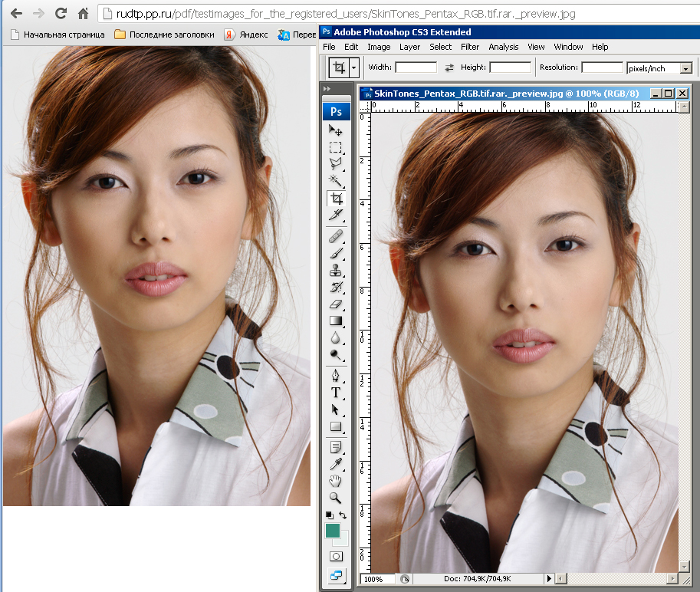Toggle Quick Mask mode
The height and width of the screenshot is (592, 700).
point(336,556)
